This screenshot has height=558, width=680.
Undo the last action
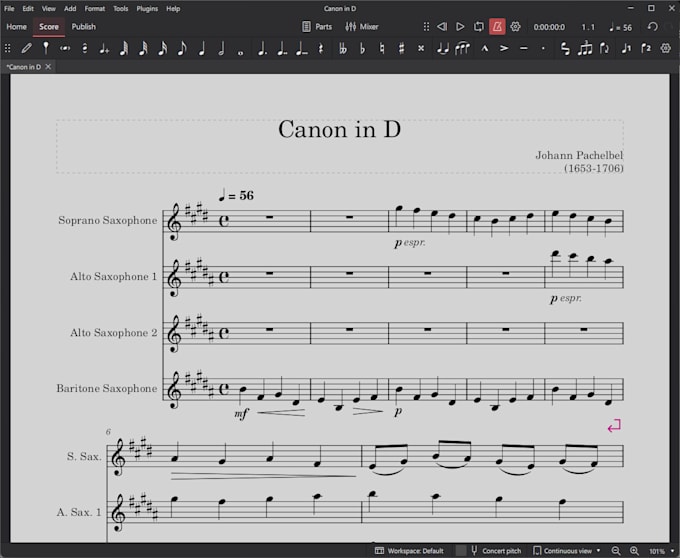(652, 27)
